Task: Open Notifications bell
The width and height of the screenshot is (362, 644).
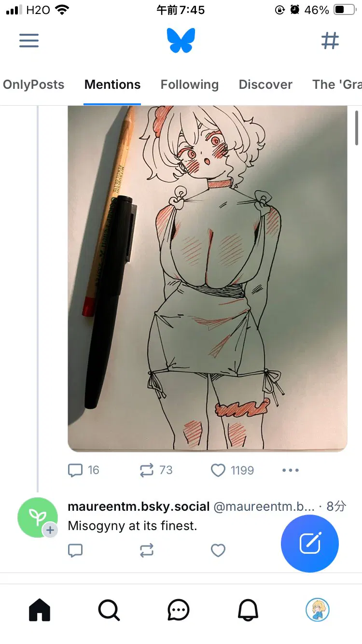Action: click(248, 610)
